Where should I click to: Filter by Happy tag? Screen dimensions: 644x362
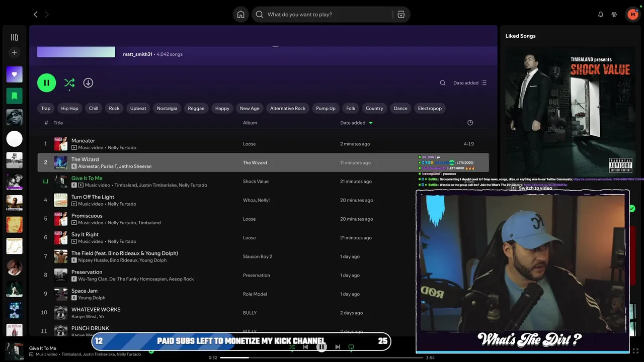[x=222, y=108]
